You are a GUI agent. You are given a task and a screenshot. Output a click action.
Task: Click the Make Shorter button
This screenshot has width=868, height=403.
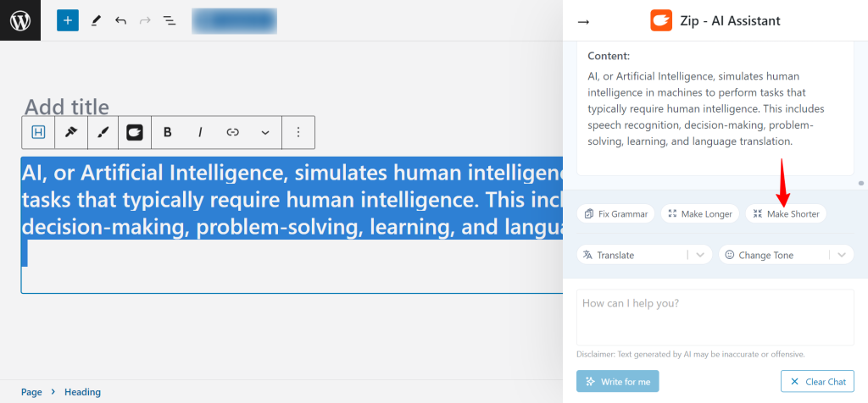coord(786,214)
